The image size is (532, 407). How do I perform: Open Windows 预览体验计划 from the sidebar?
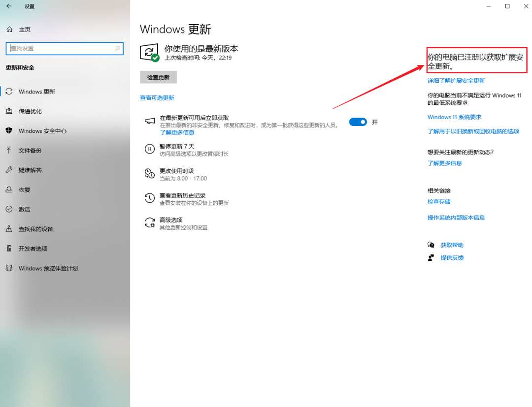pos(10,268)
